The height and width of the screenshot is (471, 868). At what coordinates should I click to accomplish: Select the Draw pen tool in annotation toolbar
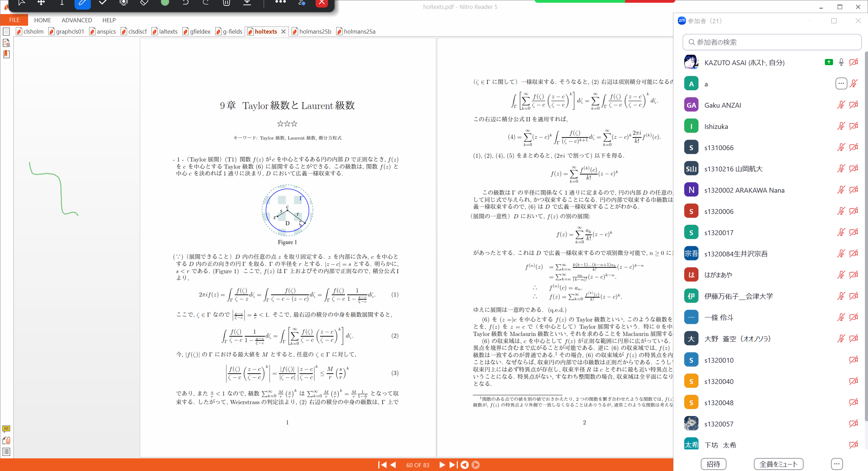click(x=82, y=3)
